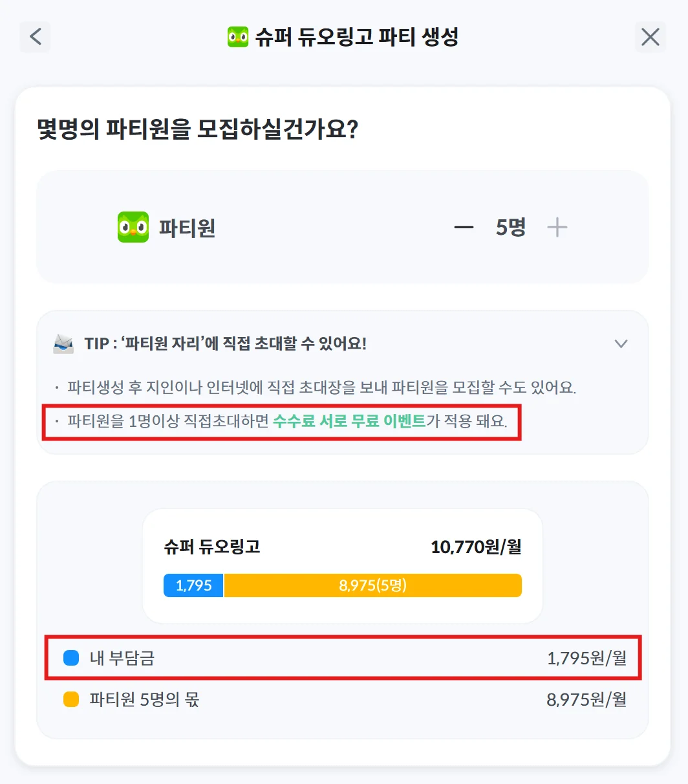Click the 파티원 5명의 몫 8,975원/월 amount

(x=586, y=699)
